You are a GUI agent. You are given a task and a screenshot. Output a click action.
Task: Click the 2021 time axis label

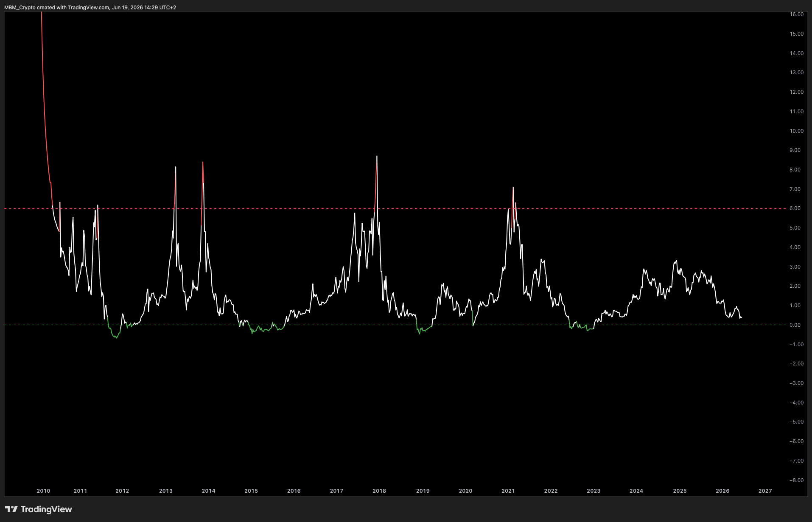[508, 491]
